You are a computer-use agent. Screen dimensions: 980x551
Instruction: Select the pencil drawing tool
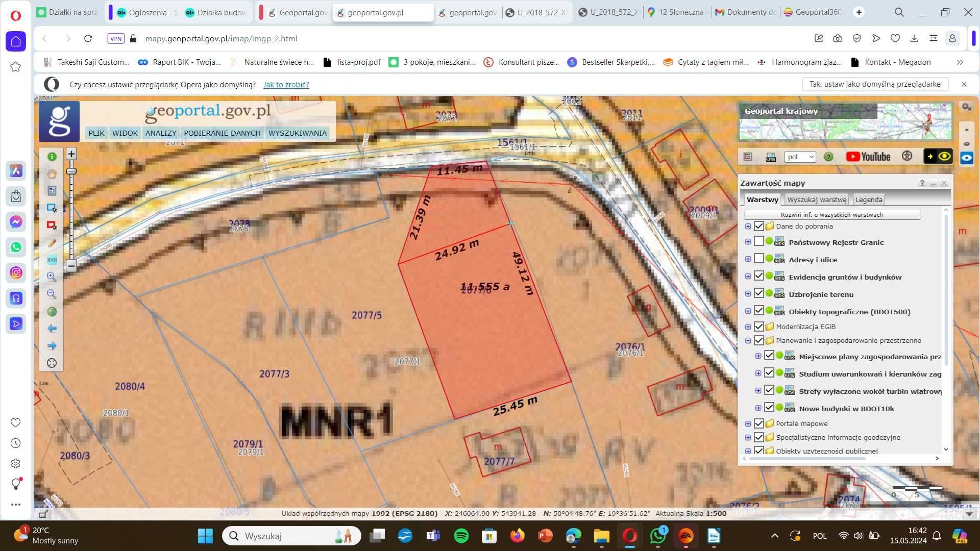click(x=52, y=243)
